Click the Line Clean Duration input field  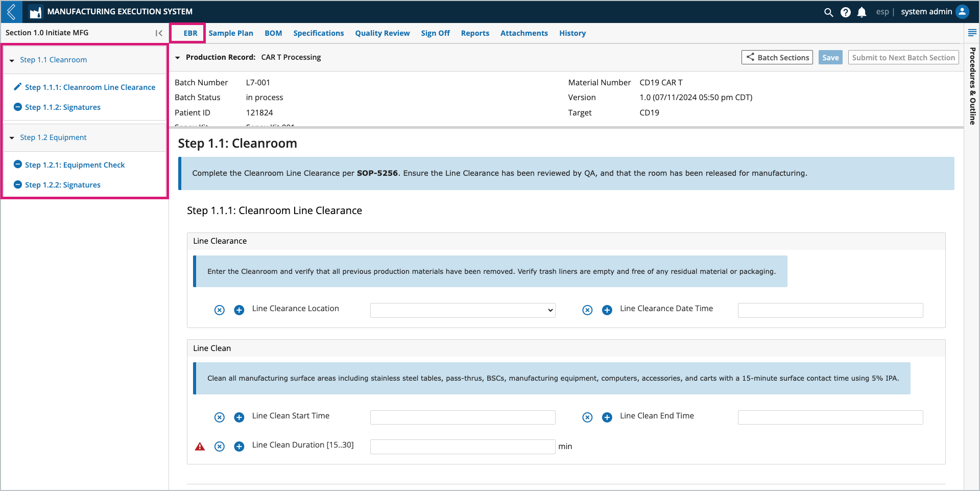pos(463,447)
